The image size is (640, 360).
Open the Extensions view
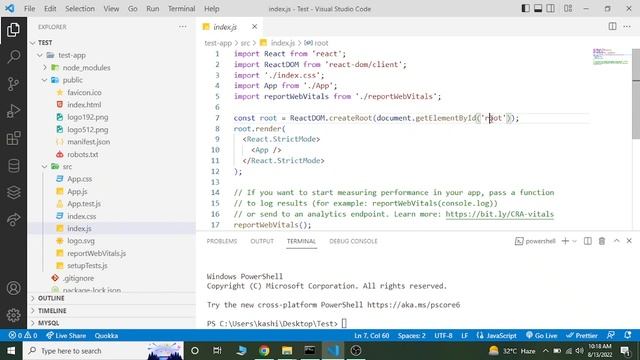click(x=13, y=138)
